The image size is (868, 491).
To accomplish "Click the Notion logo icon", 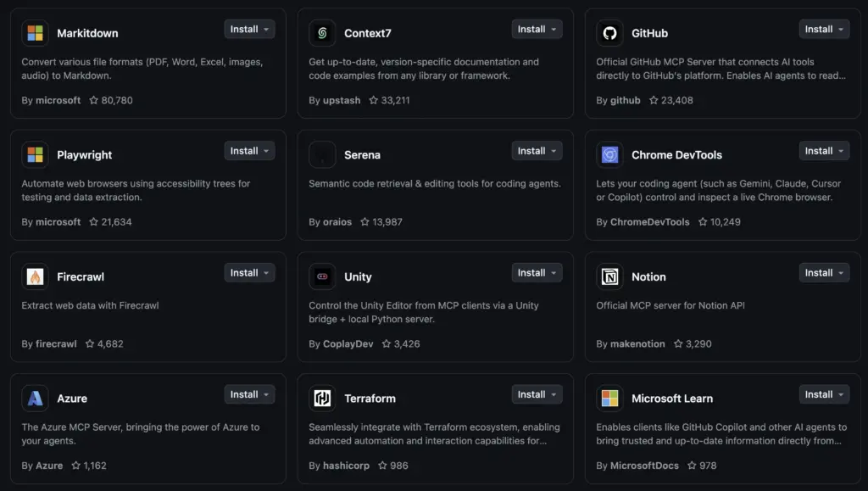I will click(609, 276).
